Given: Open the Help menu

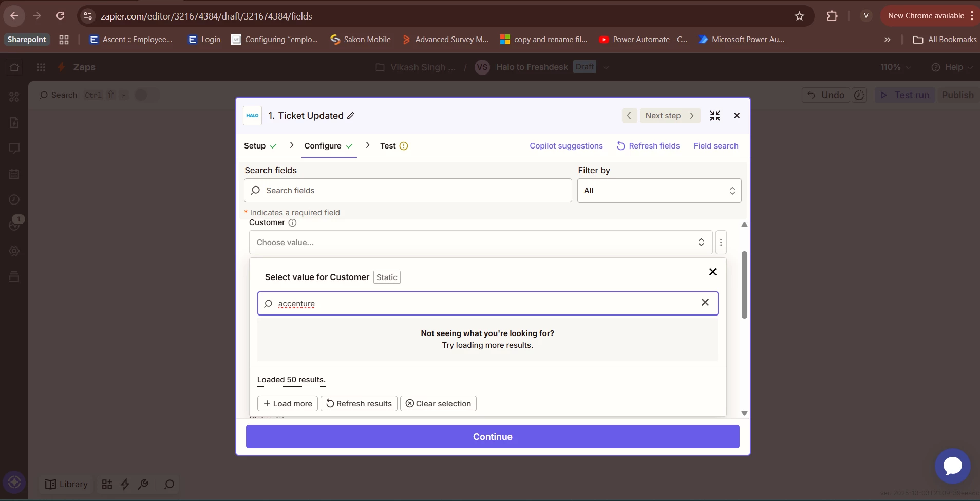Looking at the screenshot, I should click(952, 67).
